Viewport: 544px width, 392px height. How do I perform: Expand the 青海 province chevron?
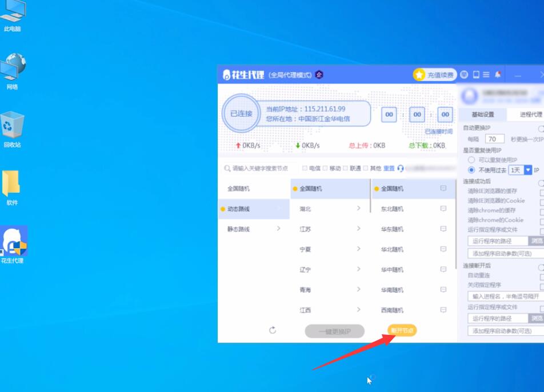coord(358,289)
